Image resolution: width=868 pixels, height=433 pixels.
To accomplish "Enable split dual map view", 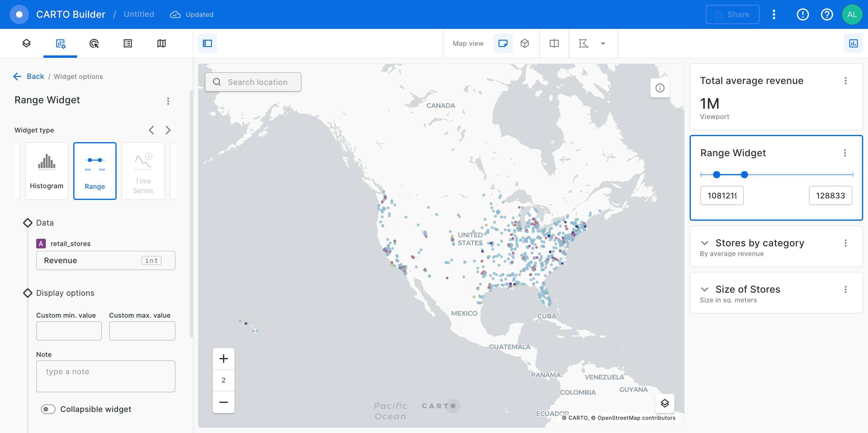I will pyautogui.click(x=554, y=43).
